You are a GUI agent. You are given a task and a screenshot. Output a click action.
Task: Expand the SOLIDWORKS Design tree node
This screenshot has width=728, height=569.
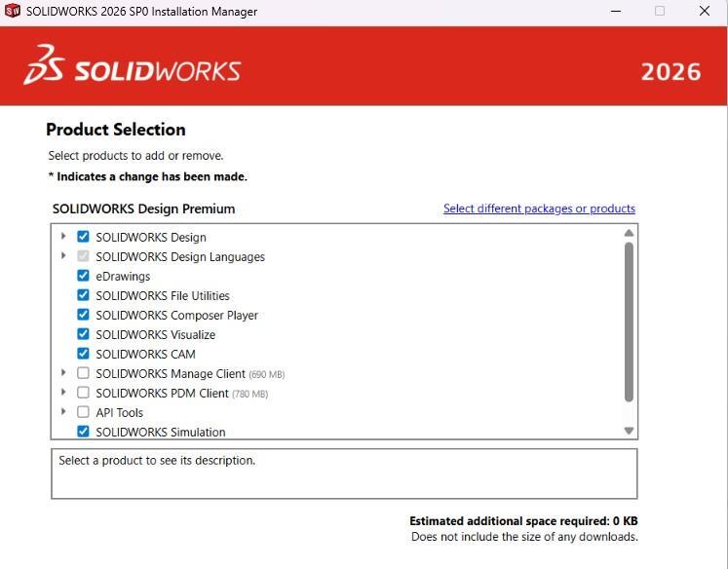tap(63, 236)
